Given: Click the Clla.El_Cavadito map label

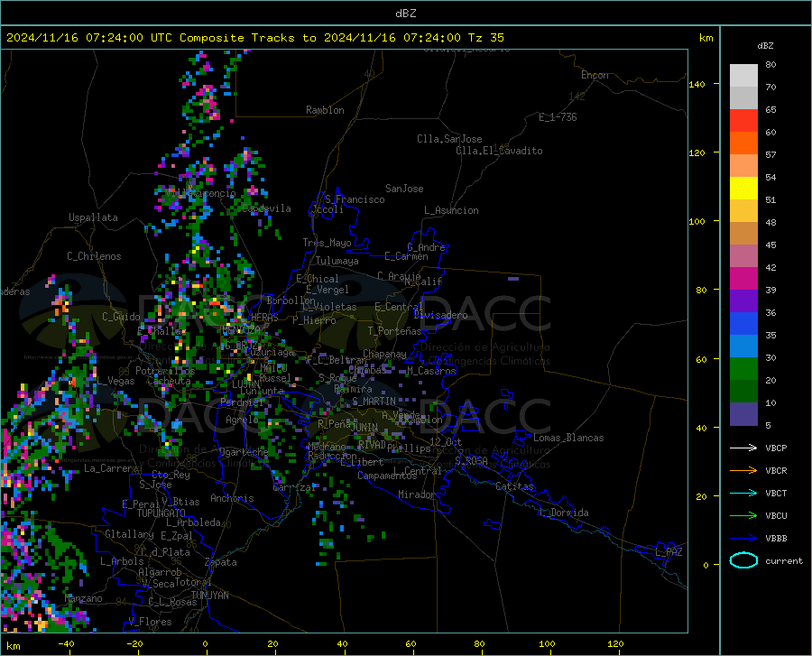Looking at the screenshot, I should coord(499,151).
